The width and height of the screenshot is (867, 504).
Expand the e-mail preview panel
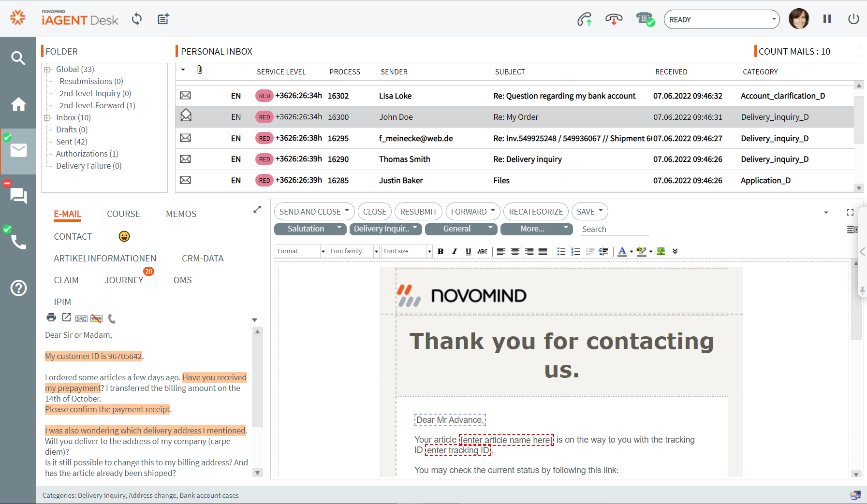257,209
